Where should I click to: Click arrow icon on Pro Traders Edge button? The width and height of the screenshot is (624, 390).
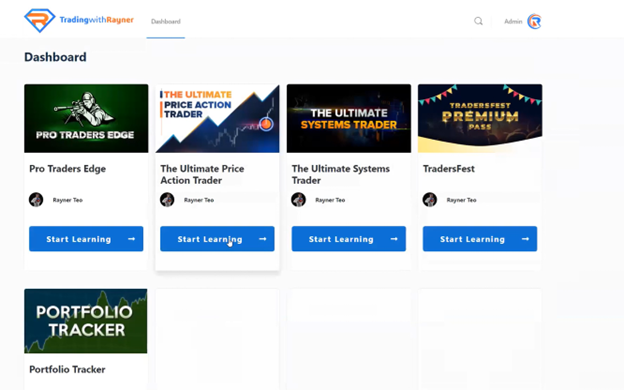[131, 239]
